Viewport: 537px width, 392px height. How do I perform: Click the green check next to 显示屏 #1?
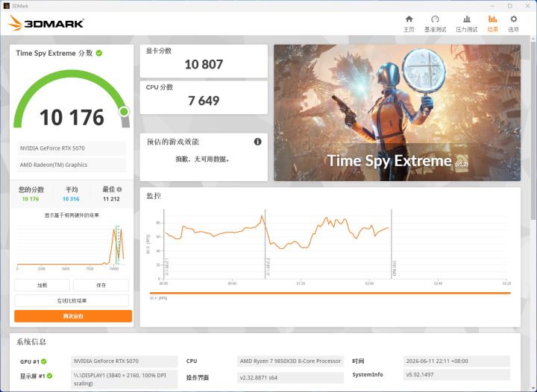[50, 376]
